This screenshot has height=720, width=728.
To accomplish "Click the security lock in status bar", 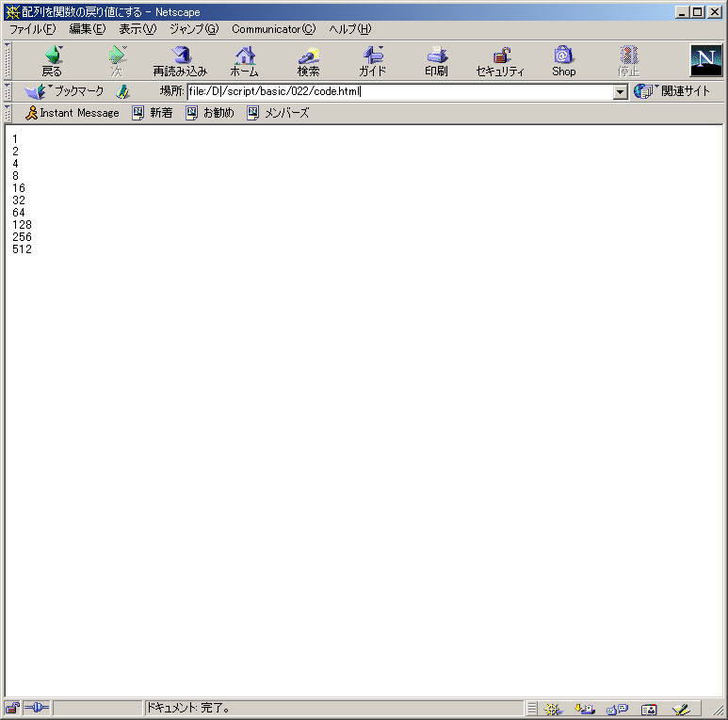I will tap(12, 708).
